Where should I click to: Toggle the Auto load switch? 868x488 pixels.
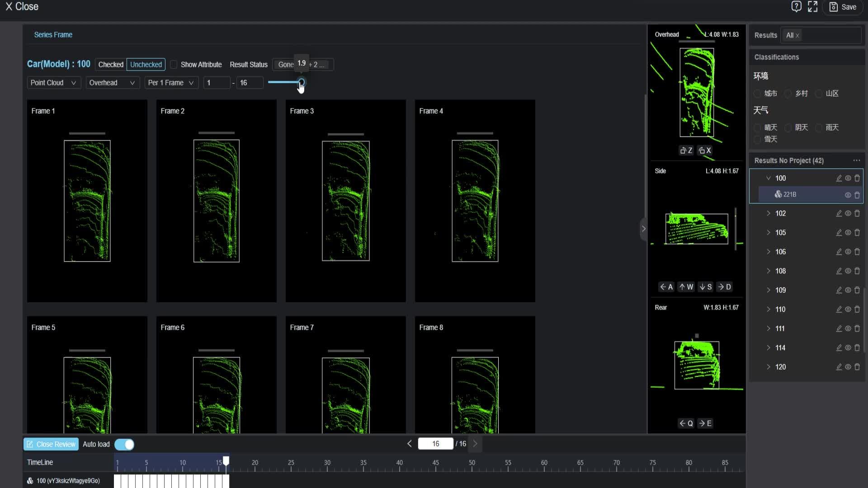(x=124, y=445)
